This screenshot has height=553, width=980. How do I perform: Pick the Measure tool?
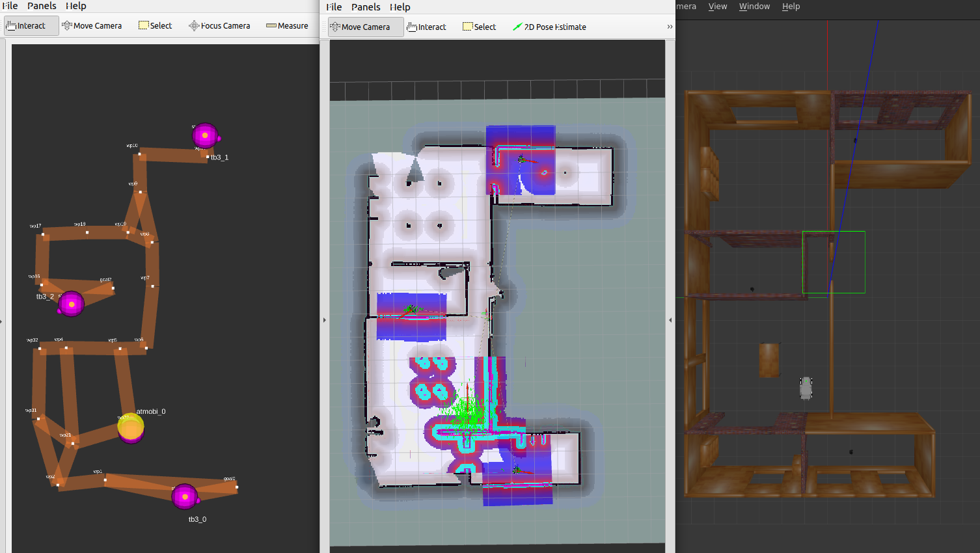tap(287, 26)
